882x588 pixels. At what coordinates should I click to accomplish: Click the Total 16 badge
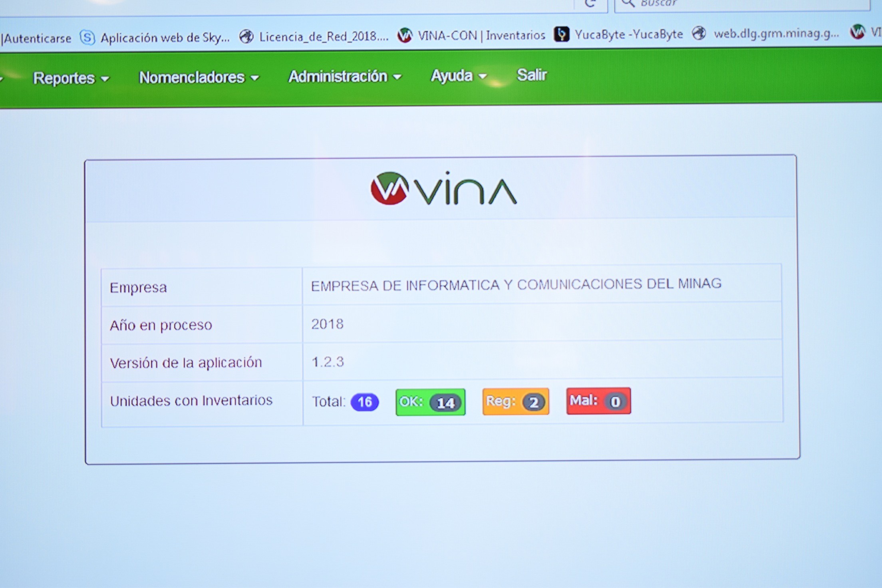tap(365, 402)
